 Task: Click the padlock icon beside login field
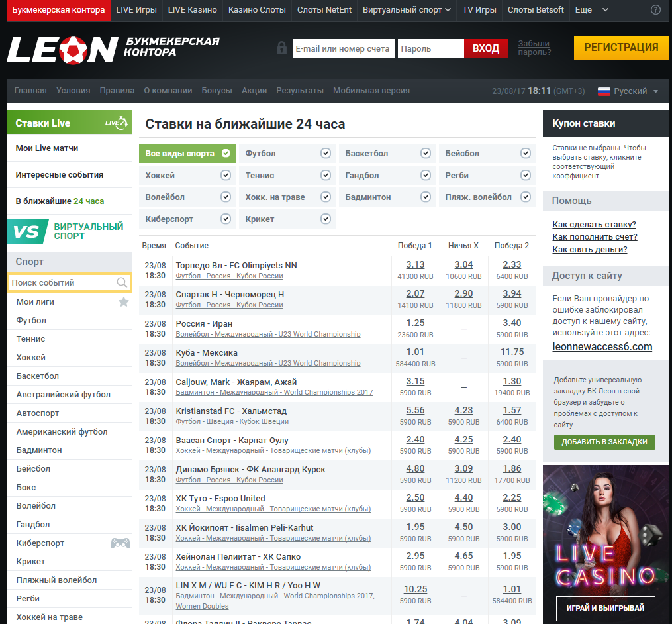point(281,48)
